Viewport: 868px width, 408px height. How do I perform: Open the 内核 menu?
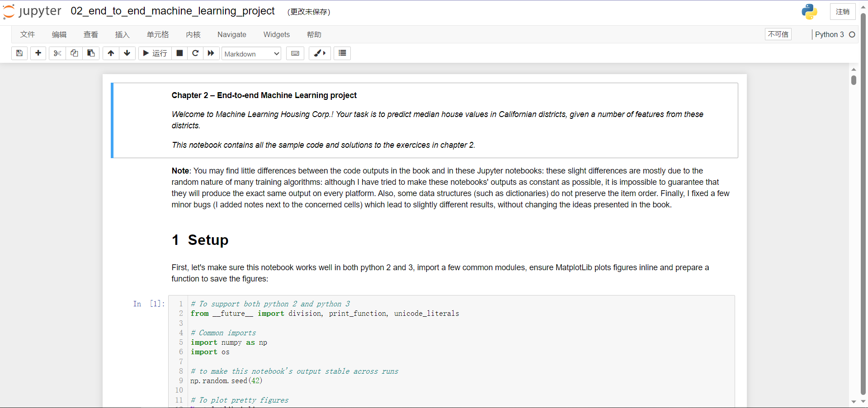tap(193, 34)
